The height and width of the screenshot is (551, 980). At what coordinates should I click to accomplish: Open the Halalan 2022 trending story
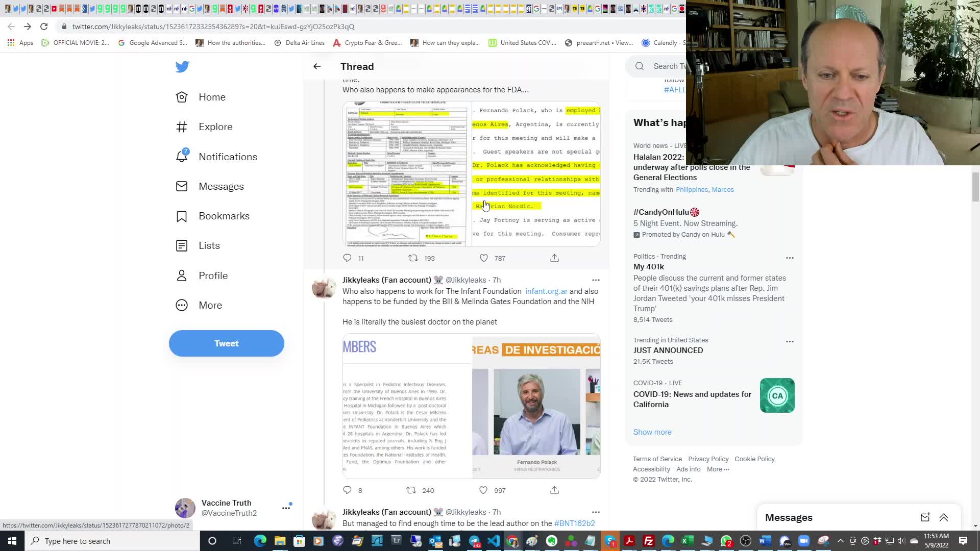click(692, 167)
